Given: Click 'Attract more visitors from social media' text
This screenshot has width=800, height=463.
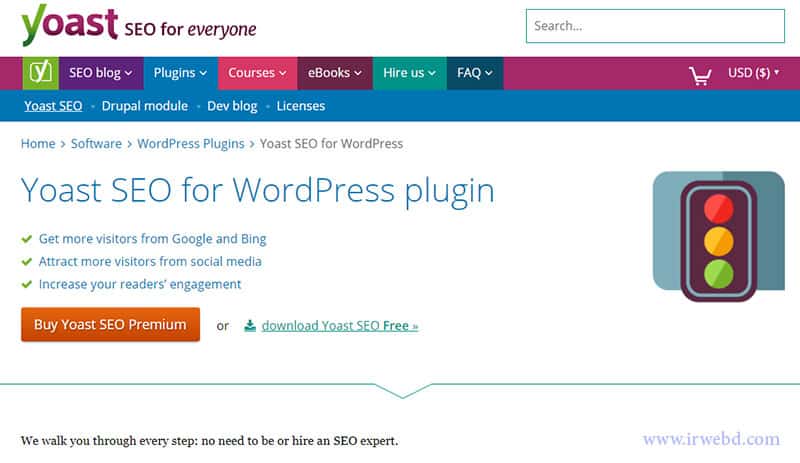Looking at the screenshot, I should pos(150,261).
